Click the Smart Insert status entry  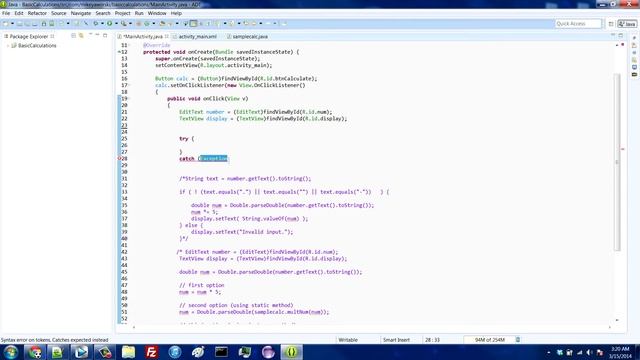tap(396, 340)
